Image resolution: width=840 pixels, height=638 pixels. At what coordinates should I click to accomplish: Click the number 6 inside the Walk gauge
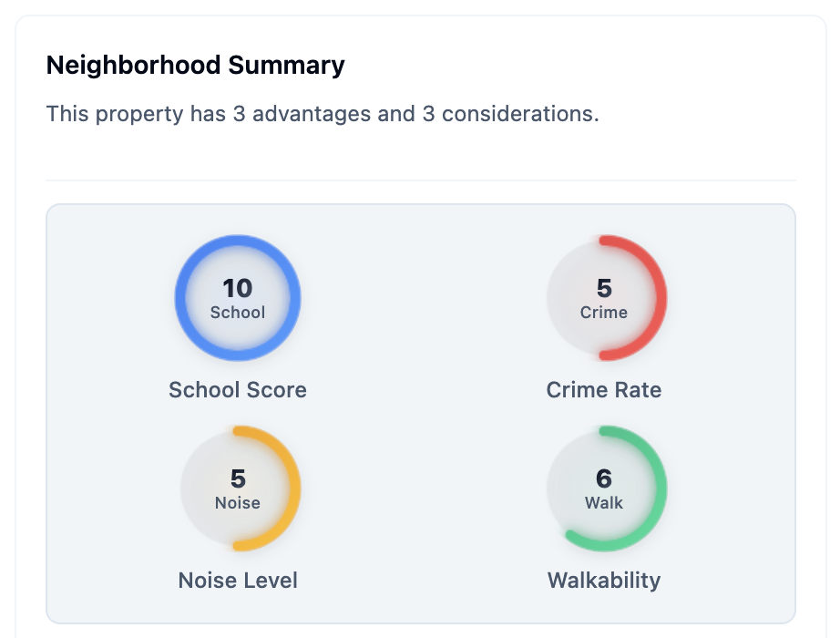point(606,478)
